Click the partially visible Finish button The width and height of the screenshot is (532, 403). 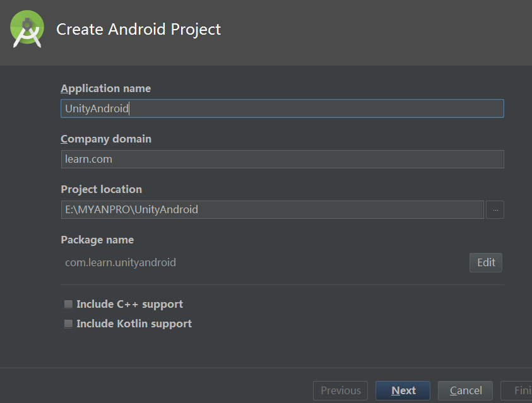tap(516, 390)
